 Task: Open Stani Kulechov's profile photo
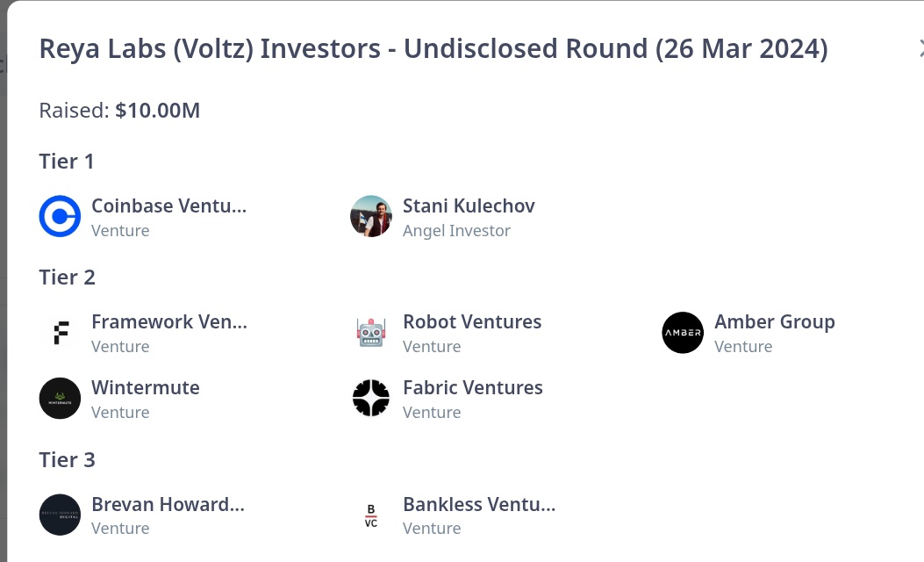[x=371, y=216]
